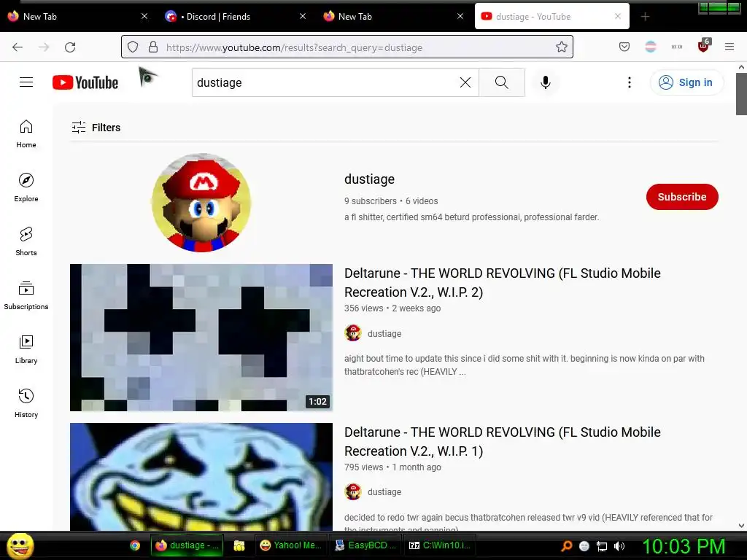Close the dustiage - YouTube tab
747x560 pixels.
(618, 16)
